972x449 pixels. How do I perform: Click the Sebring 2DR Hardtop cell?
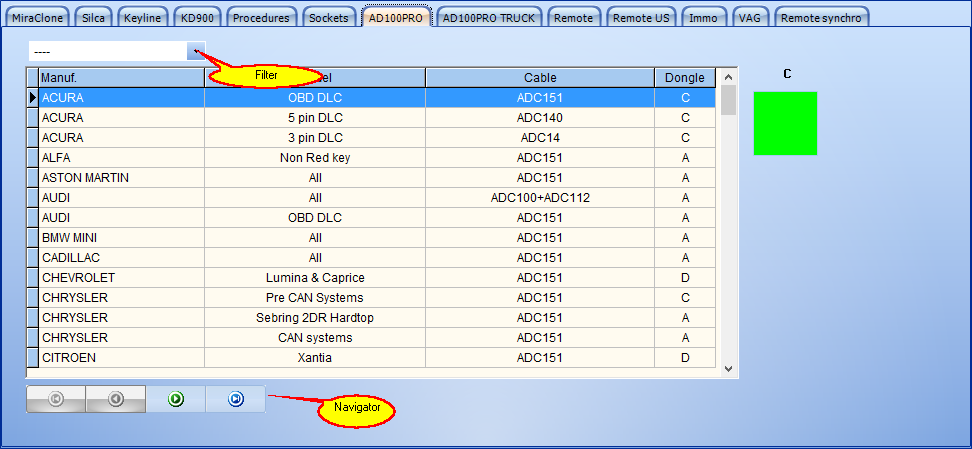315,318
